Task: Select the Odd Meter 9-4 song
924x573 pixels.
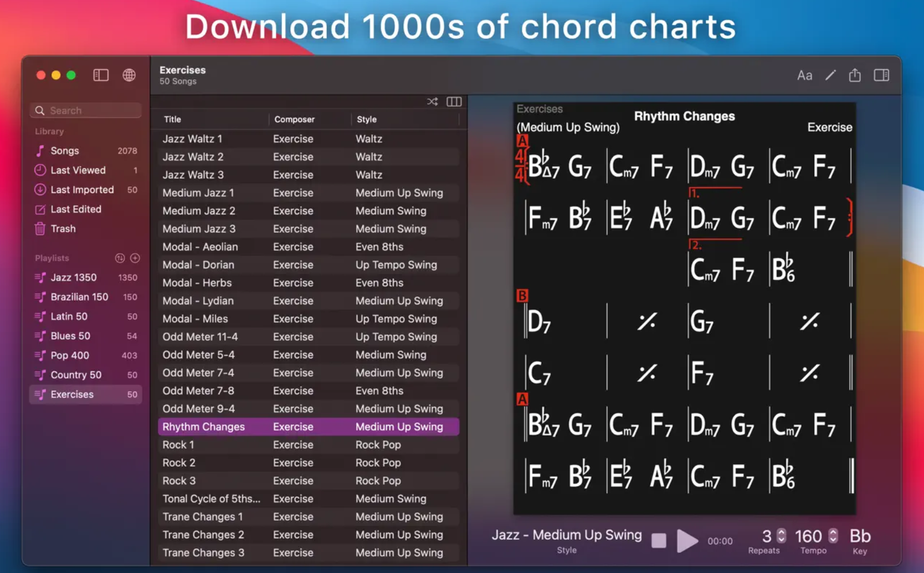Action: coord(309,409)
